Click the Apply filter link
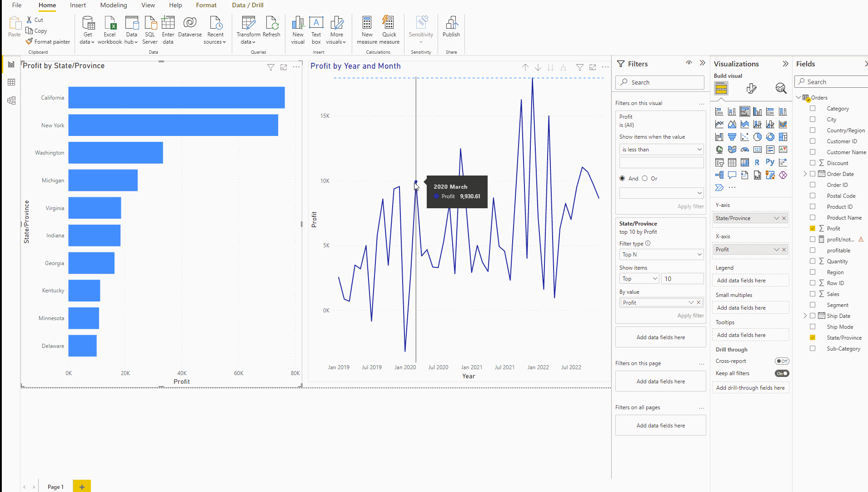This screenshot has width=868, height=492. (690, 206)
